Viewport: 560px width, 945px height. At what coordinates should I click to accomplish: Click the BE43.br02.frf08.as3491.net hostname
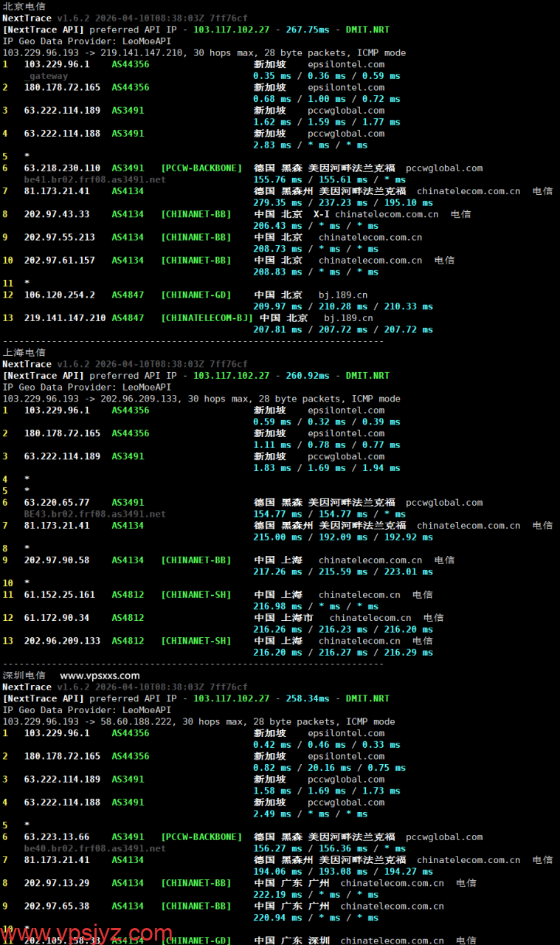tap(94, 514)
